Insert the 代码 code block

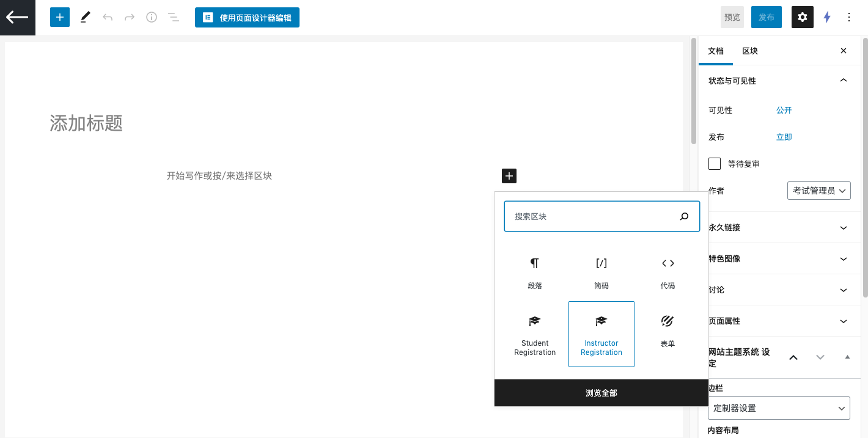coord(668,272)
